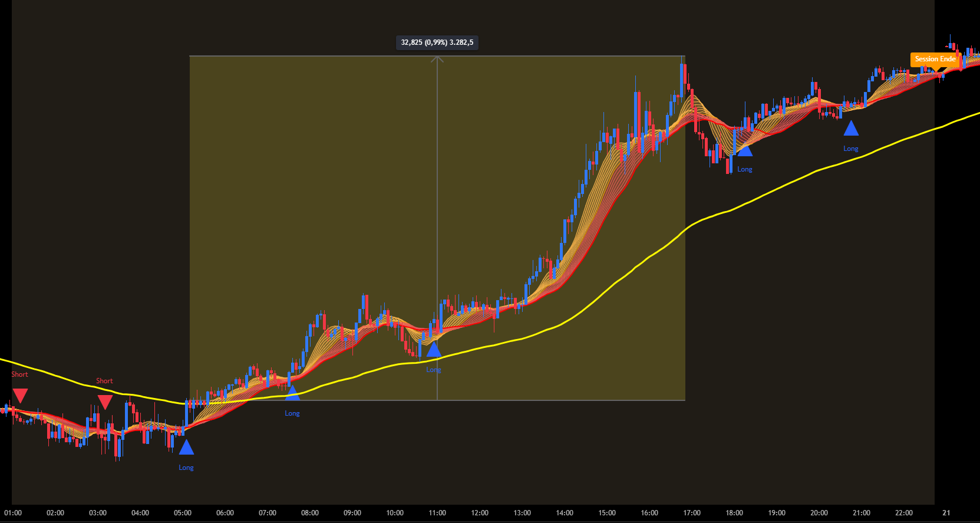
Task: Select the blue Long triangle near 07:30
Action: [292, 394]
